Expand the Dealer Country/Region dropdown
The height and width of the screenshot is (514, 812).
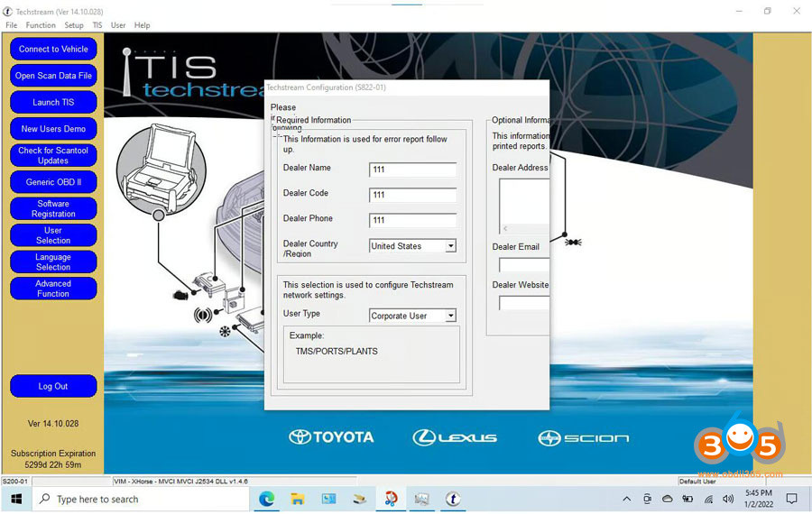[451, 246]
